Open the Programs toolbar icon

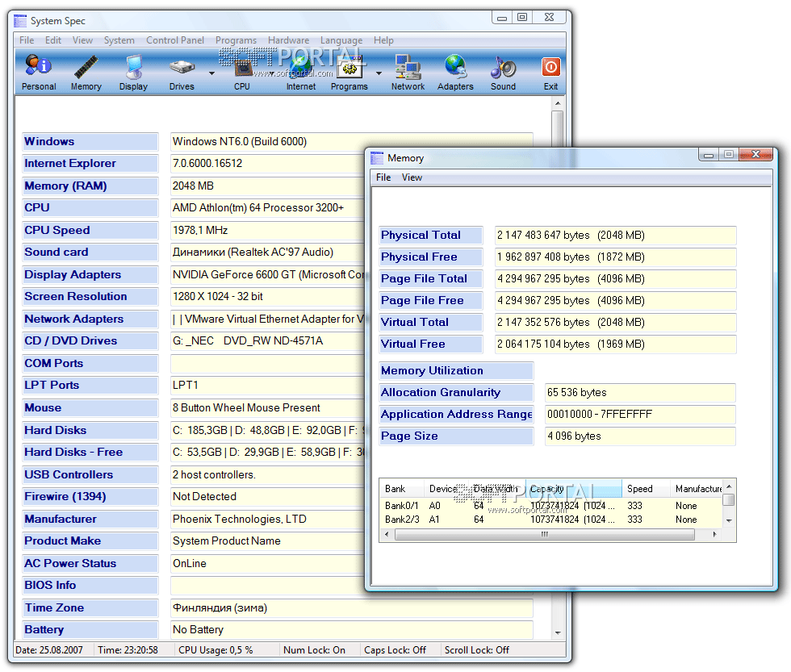point(349,73)
